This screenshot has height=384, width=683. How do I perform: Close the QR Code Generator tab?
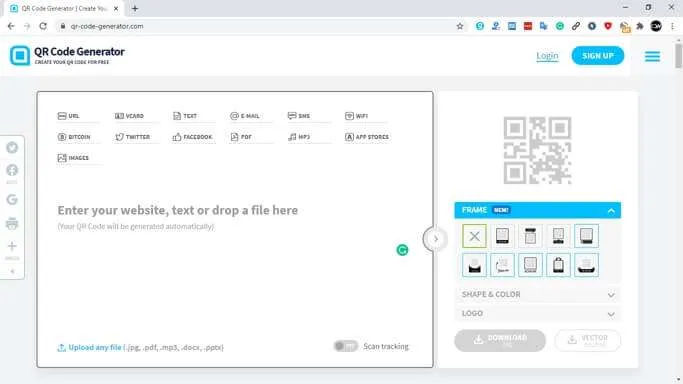pos(116,8)
